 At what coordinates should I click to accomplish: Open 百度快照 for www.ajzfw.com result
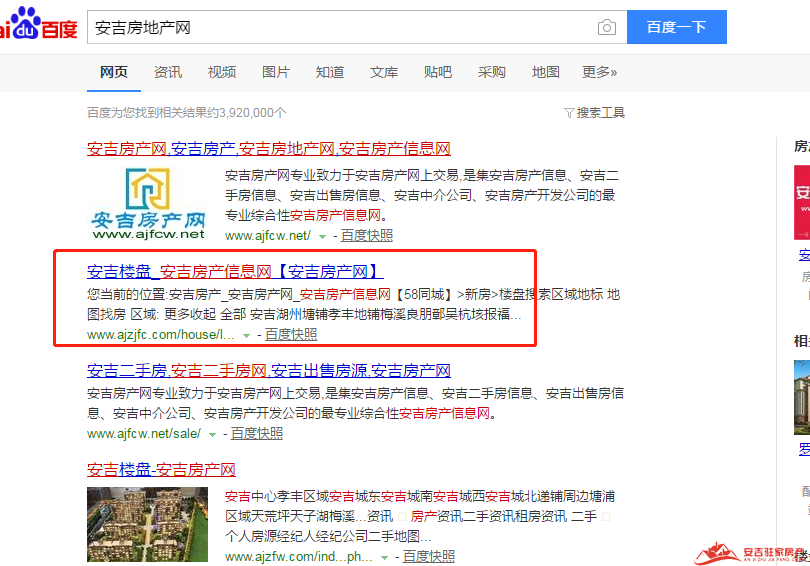coord(429,557)
